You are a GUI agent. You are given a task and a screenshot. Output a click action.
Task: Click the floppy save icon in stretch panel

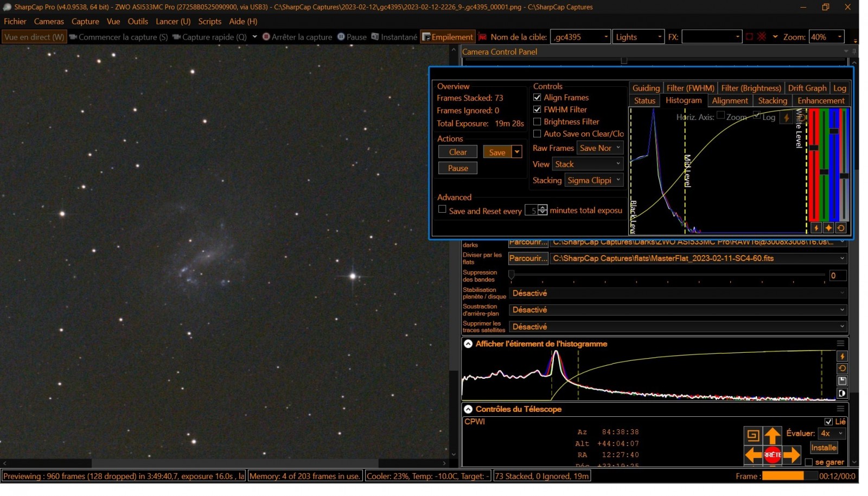pos(842,381)
